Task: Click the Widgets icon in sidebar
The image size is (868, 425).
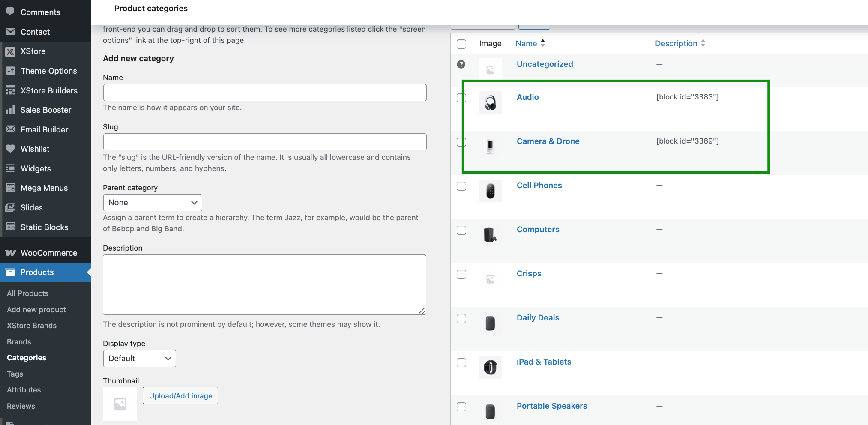Action: click(10, 168)
